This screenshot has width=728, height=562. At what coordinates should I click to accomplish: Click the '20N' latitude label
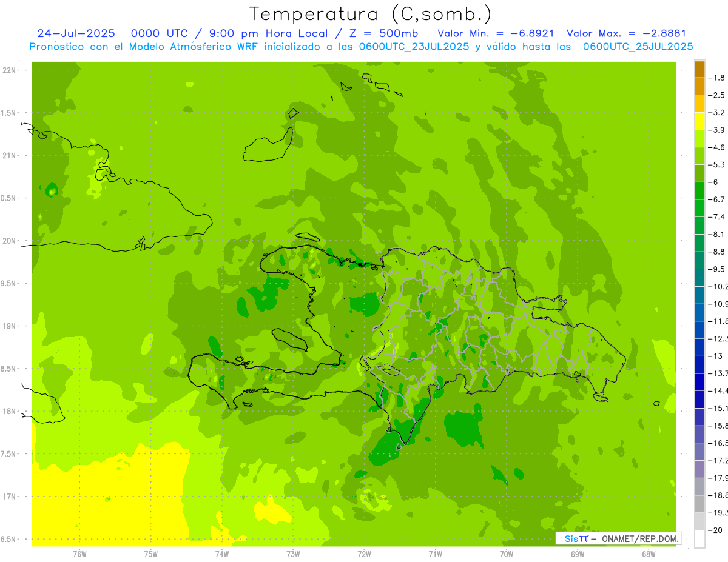coord(8,241)
